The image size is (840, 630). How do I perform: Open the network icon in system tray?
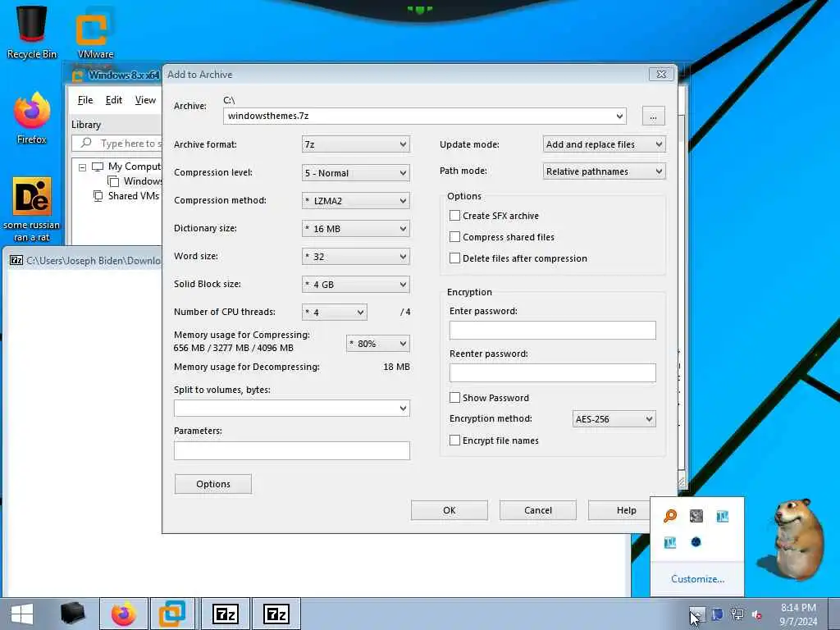(737, 614)
